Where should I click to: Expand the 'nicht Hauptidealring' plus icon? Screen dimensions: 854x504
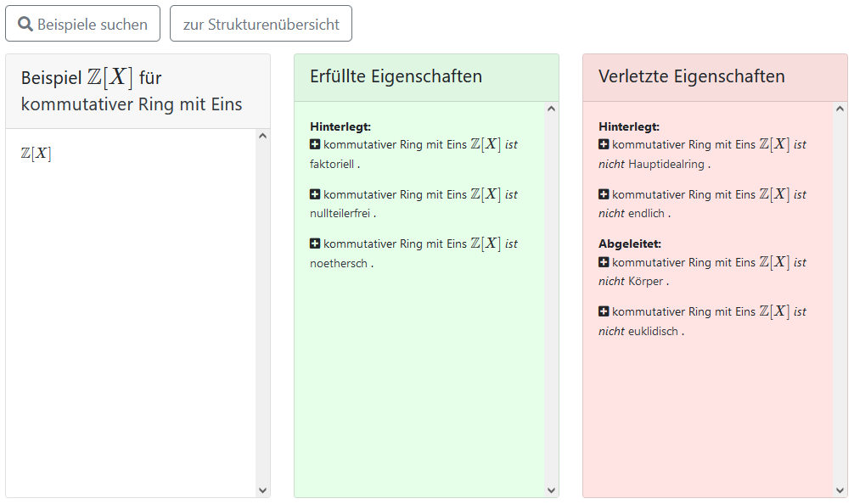pos(604,144)
